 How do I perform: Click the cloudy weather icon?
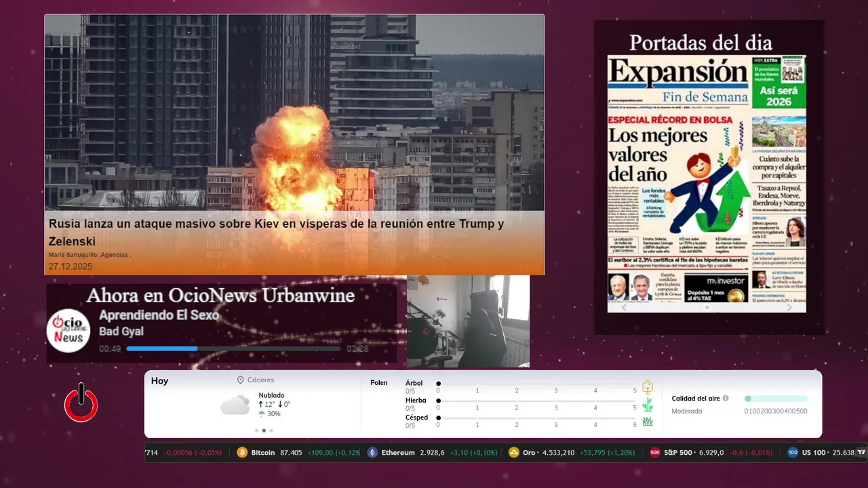click(x=235, y=405)
